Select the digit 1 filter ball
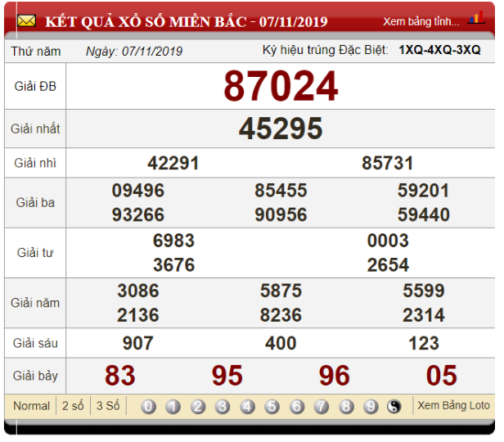Viewport: 504px width, 442px height. [173, 406]
